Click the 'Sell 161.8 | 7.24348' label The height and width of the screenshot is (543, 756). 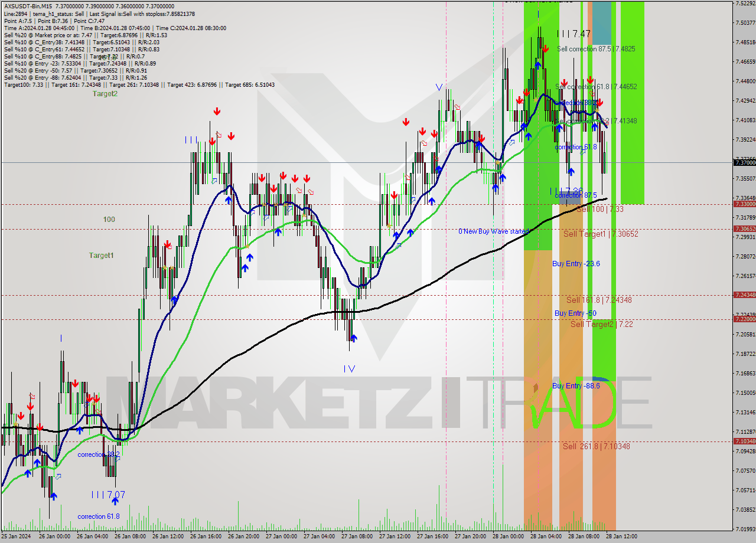599,300
